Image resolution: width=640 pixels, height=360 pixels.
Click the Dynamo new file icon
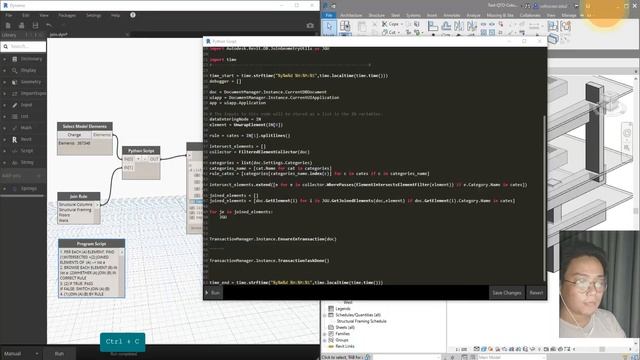8,25
